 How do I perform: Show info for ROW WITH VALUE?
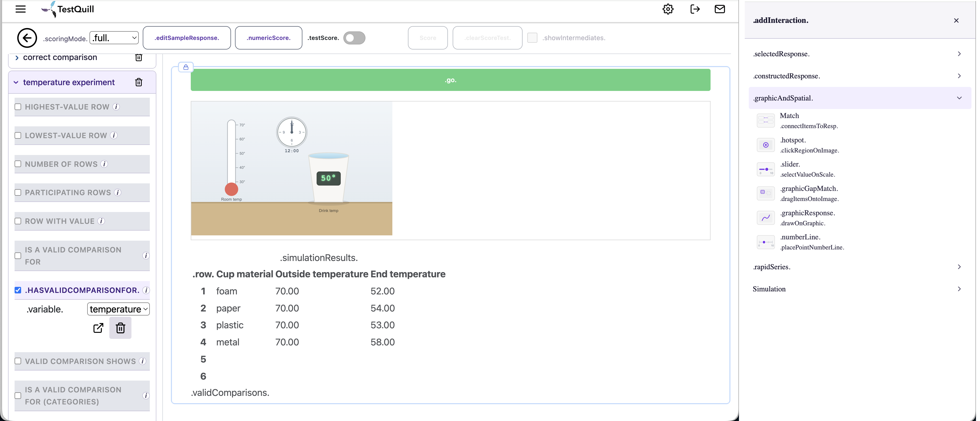[x=101, y=221]
